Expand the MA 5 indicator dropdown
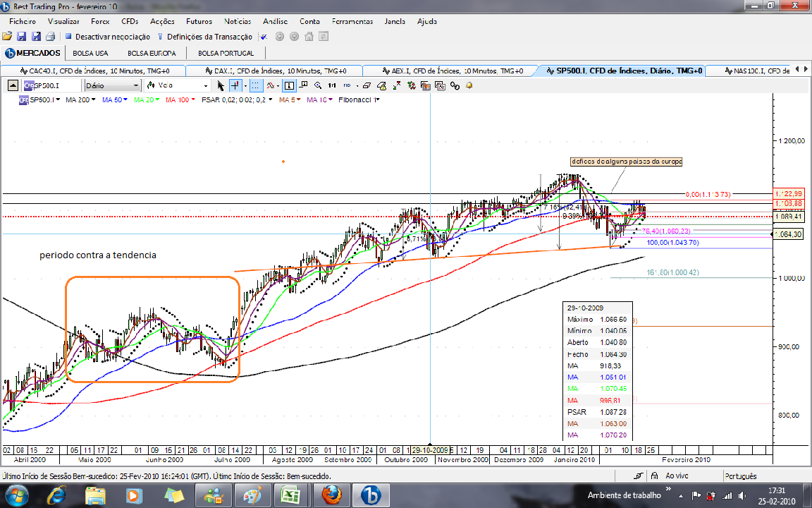 300,99
